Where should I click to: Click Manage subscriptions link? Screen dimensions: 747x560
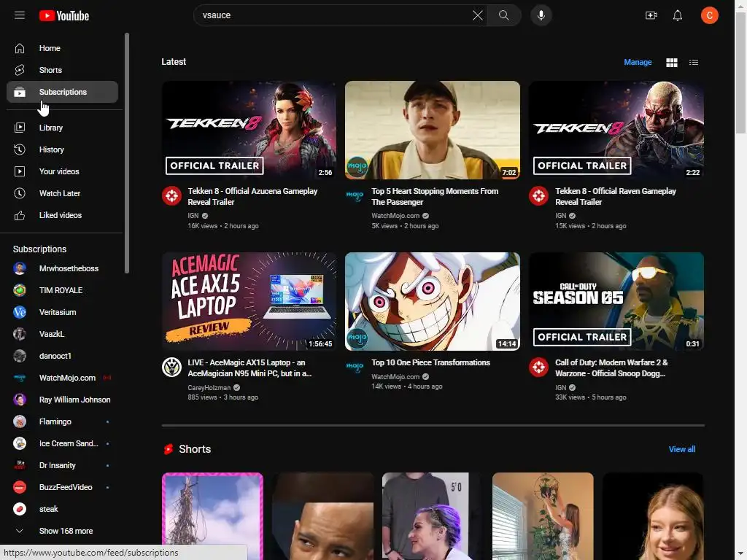coord(638,63)
